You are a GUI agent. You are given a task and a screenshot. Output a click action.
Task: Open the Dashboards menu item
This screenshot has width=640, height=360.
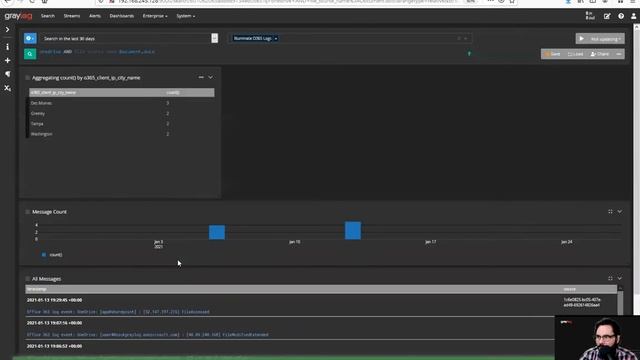point(122,16)
